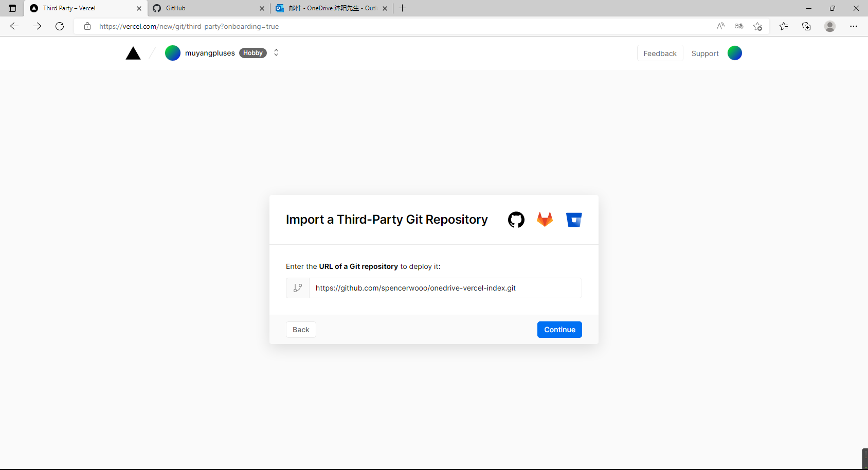Focus the Git repository URL input field
Viewport: 868px width, 470px height.
445,288
